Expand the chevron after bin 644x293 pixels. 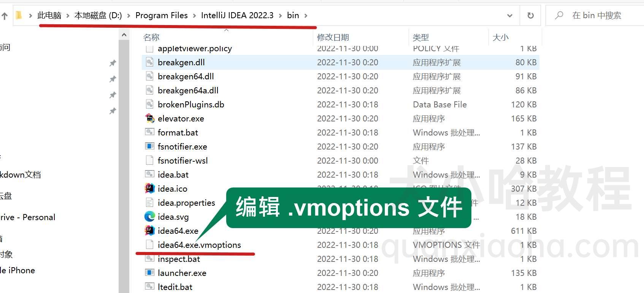(306, 16)
